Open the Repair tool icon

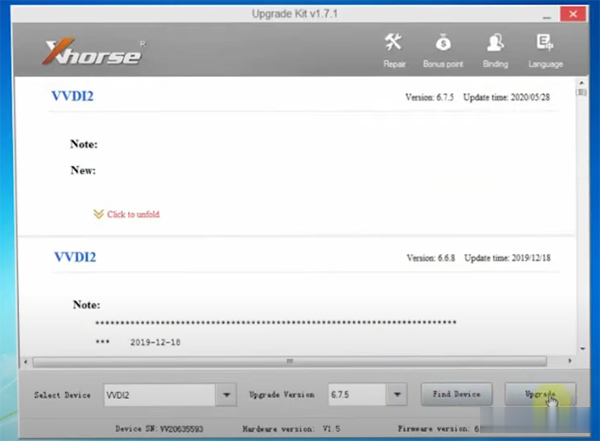[394, 50]
